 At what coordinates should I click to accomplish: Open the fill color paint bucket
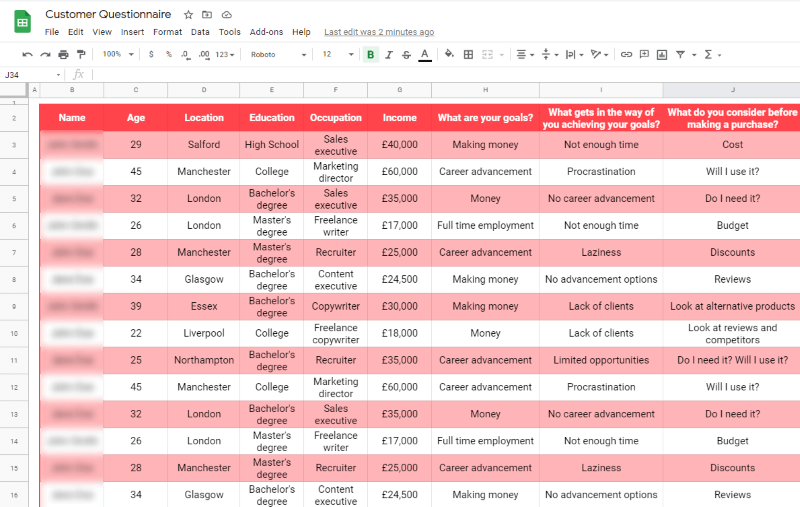click(x=449, y=54)
